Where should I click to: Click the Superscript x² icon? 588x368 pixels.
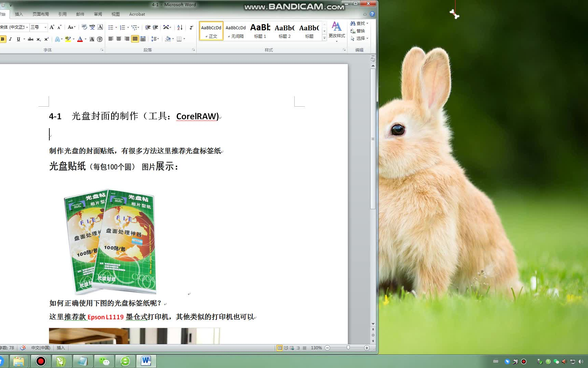47,39
